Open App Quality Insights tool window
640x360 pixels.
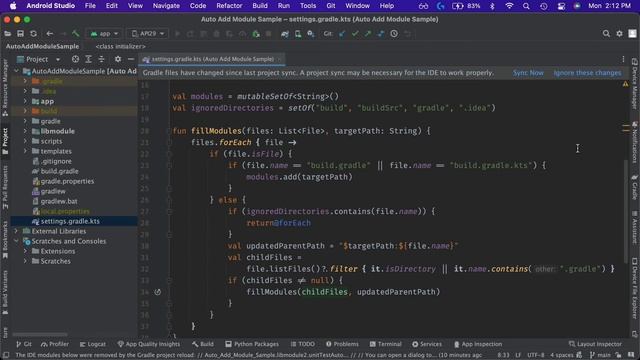tap(149, 344)
